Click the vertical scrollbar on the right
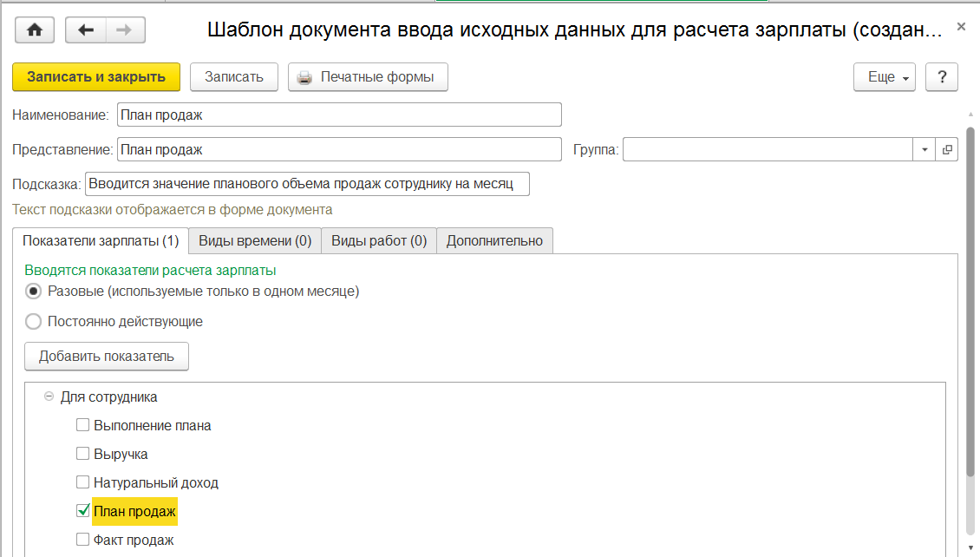The height and width of the screenshot is (557, 980). 970,304
